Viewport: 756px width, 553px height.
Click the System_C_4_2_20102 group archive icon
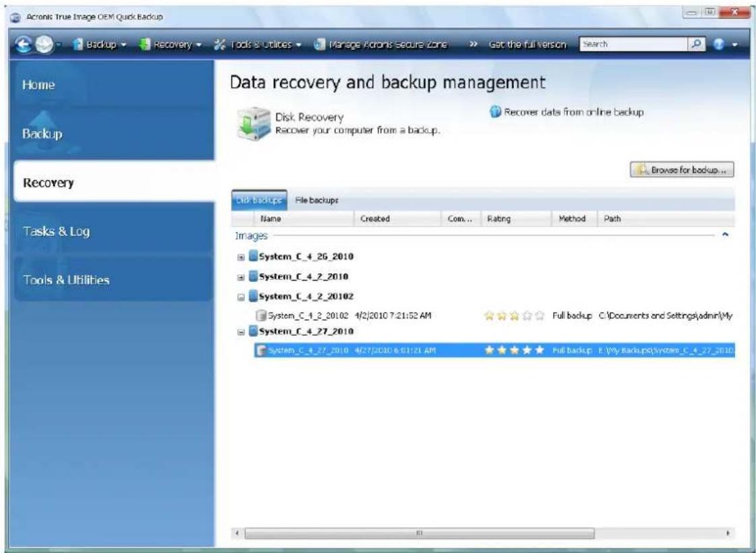[x=253, y=296]
